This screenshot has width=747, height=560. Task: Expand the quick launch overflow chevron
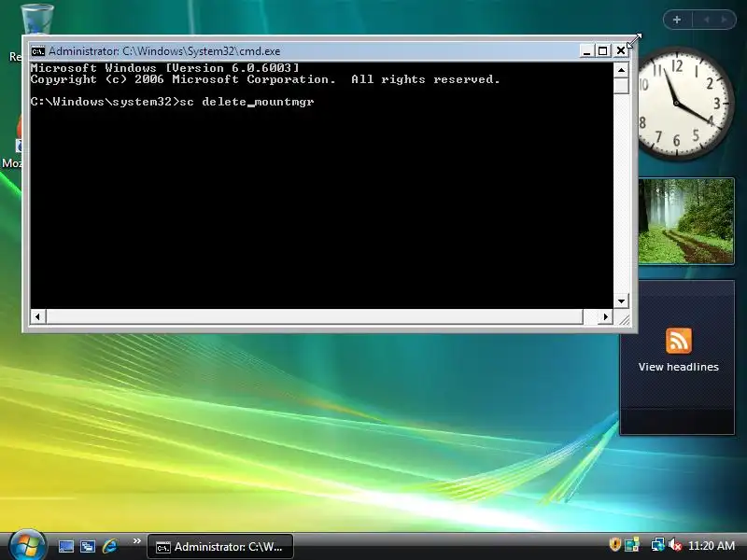pyautogui.click(x=136, y=541)
